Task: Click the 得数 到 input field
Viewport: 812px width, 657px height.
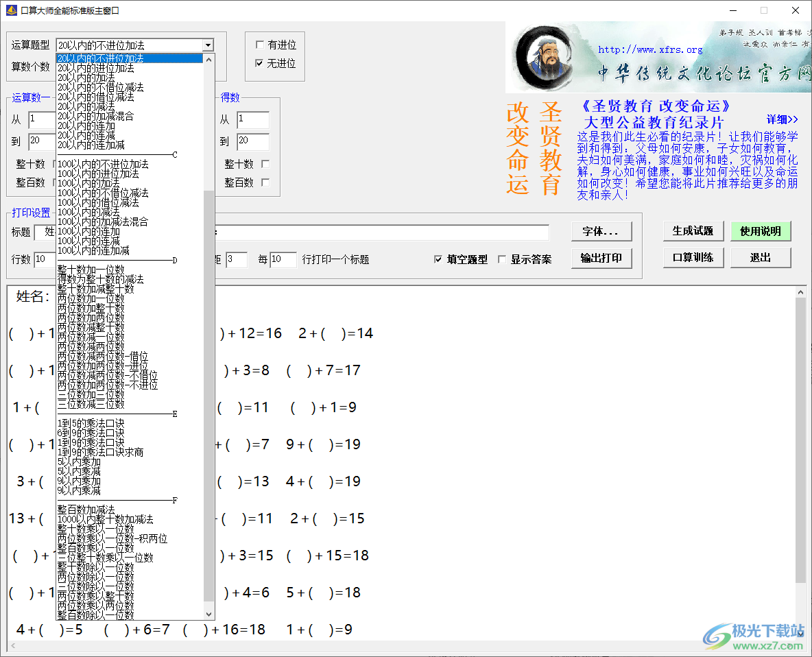Action: [x=253, y=141]
